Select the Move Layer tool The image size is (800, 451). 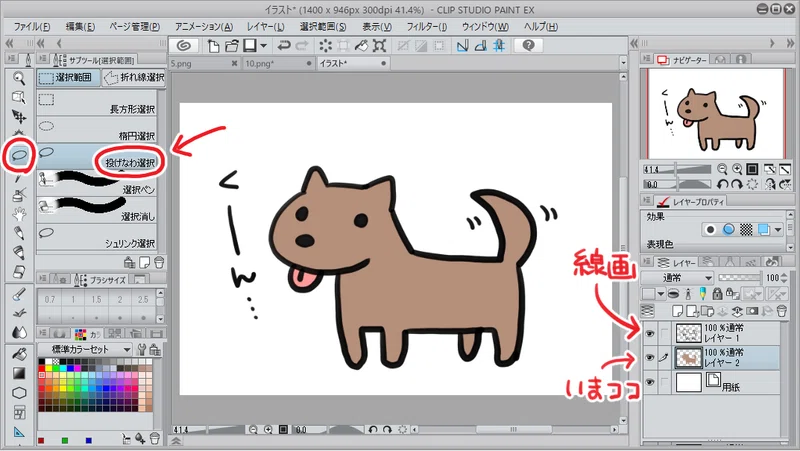click(x=19, y=117)
